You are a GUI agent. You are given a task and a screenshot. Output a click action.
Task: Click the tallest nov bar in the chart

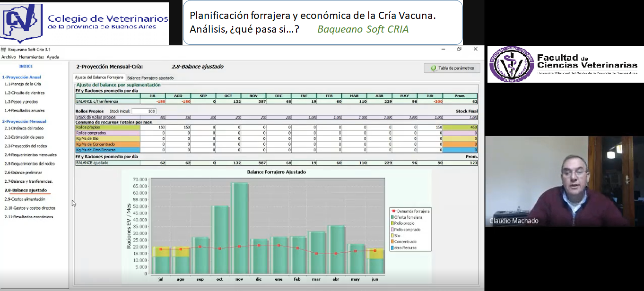click(240, 228)
